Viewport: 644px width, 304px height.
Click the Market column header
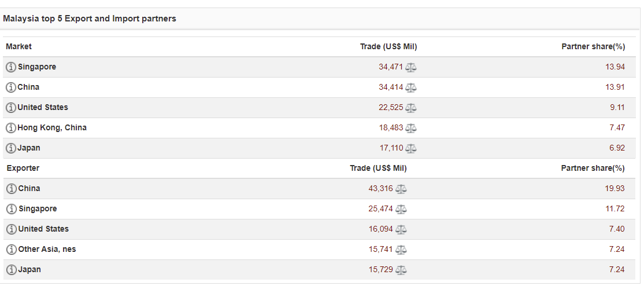(x=18, y=46)
